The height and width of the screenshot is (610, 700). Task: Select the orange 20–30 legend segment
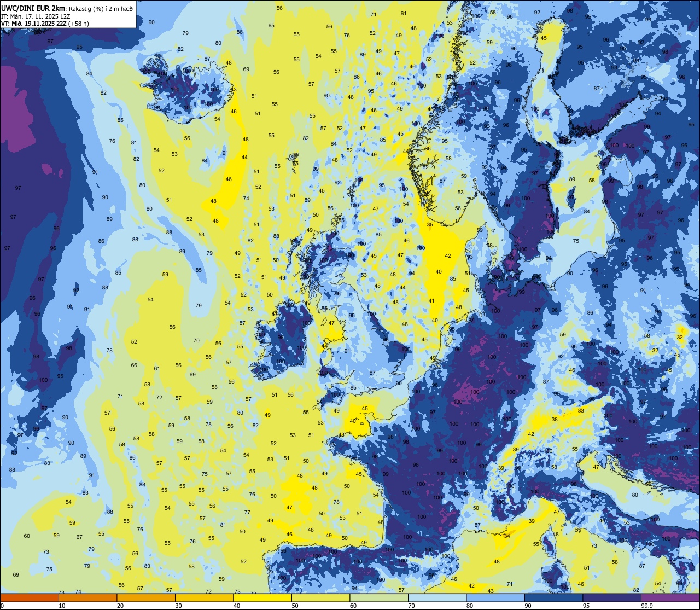point(146,597)
